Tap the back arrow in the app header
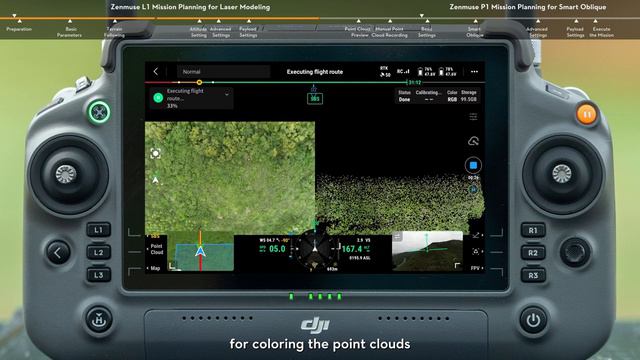 pos(156,71)
